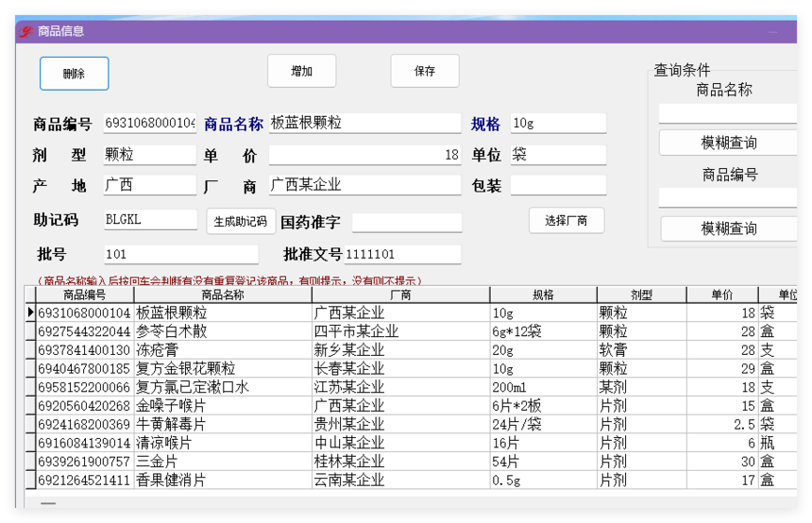The image size is (812, 523).
Task: Select table cell 复方氯己定漱口水
Action: tap(223, 387)
